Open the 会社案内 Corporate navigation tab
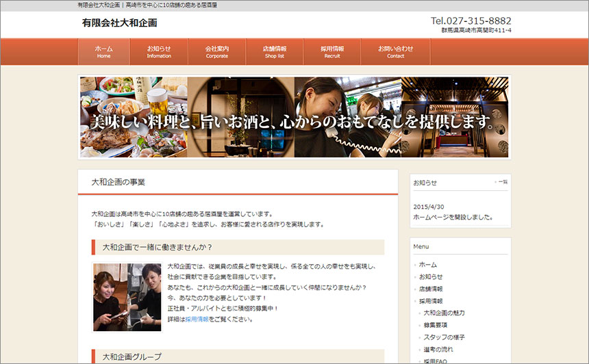 click(x=216, y=52)
